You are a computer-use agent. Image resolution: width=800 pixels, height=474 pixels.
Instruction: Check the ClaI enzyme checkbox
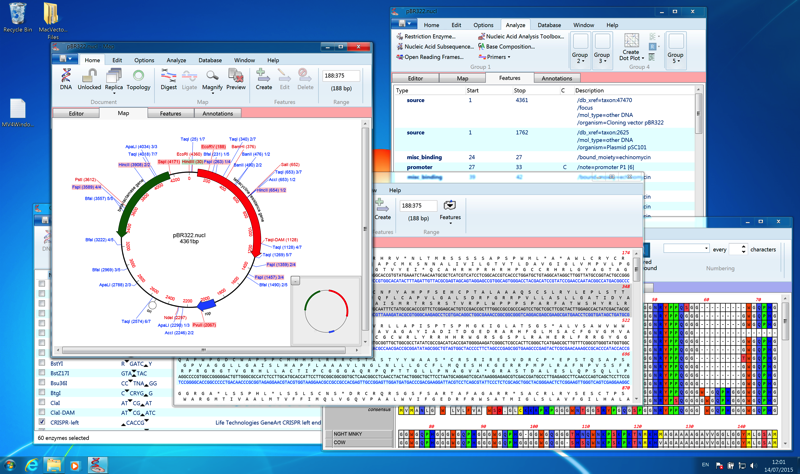[x=42, y=402]
